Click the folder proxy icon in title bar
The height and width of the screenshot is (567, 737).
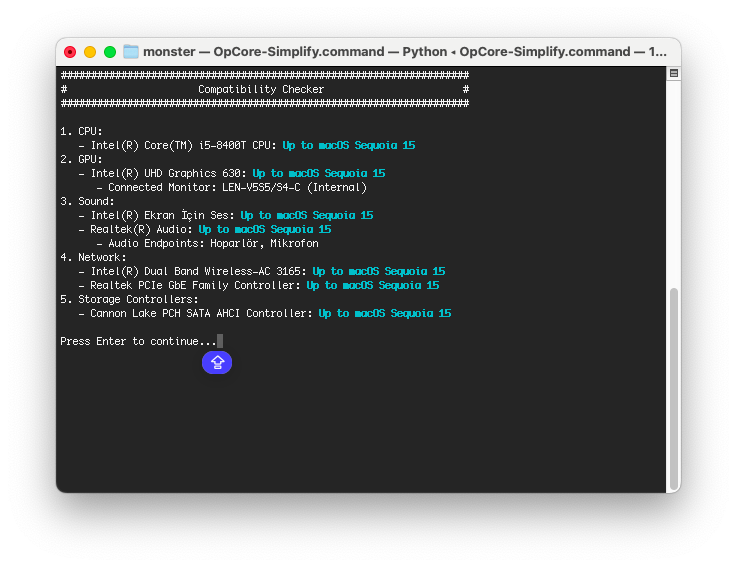click(131, 52)
